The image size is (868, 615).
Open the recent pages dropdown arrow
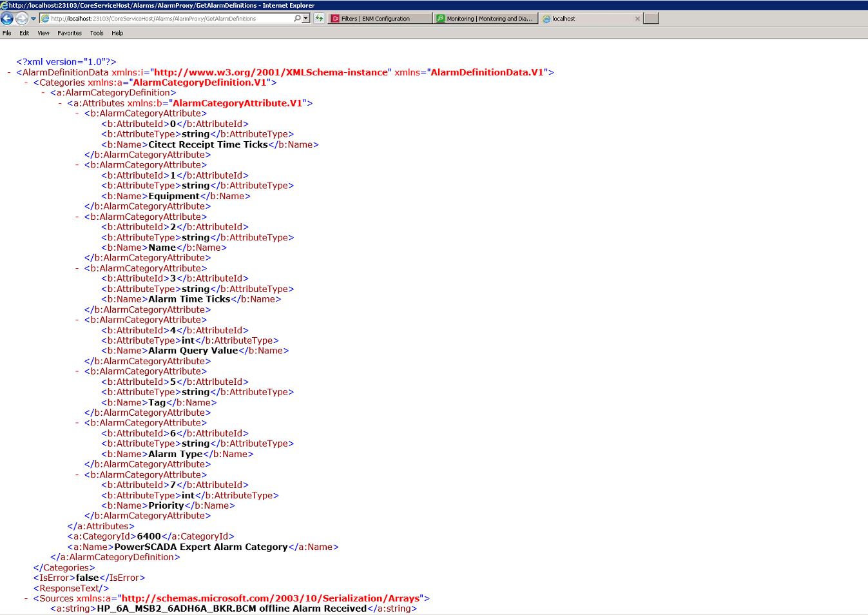pos(34,19)
